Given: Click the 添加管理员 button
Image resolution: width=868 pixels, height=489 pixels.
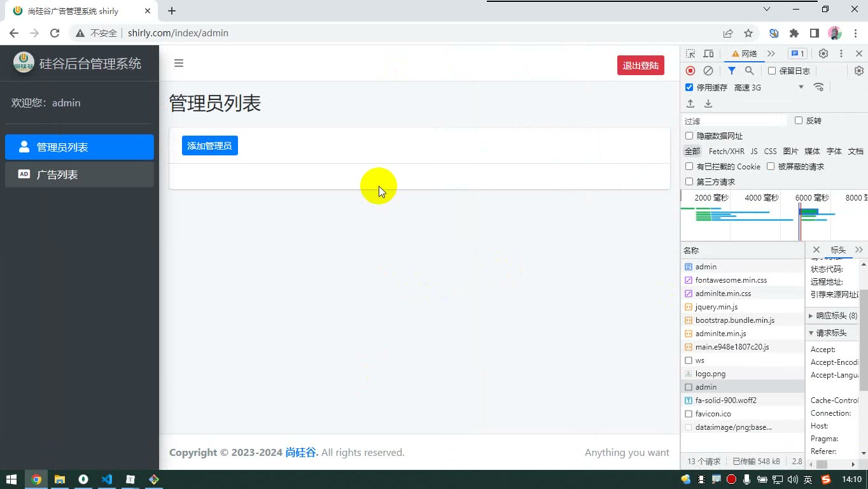Looking at the screenshot, I should point(210,146).
